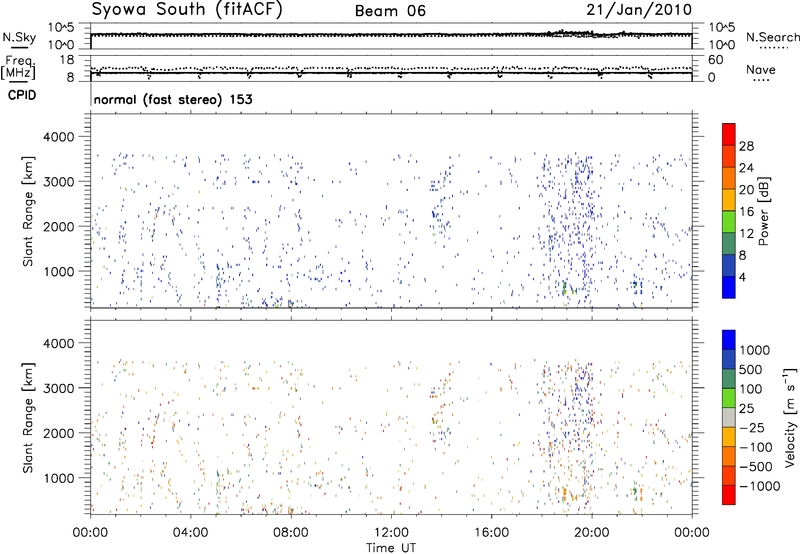Pick the red bottom segment of Velocity colorbar
Viewport: 800px width, 554px height.
[x=729, y=495]
